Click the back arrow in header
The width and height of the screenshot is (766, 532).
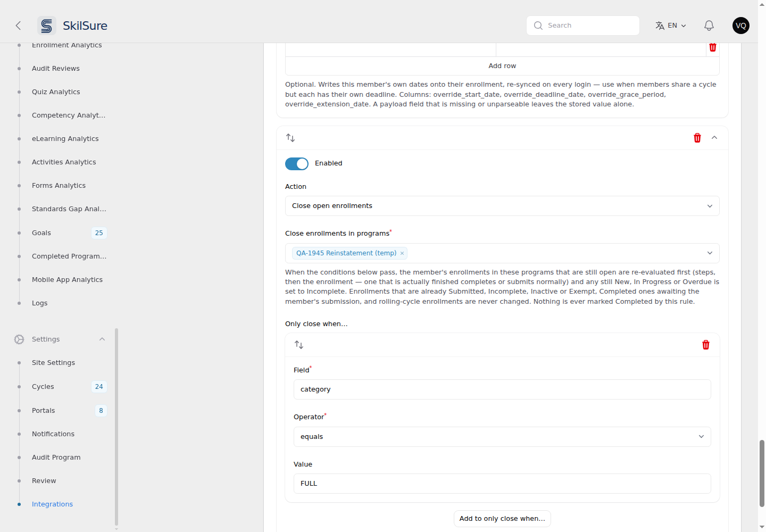click(18, 26)
